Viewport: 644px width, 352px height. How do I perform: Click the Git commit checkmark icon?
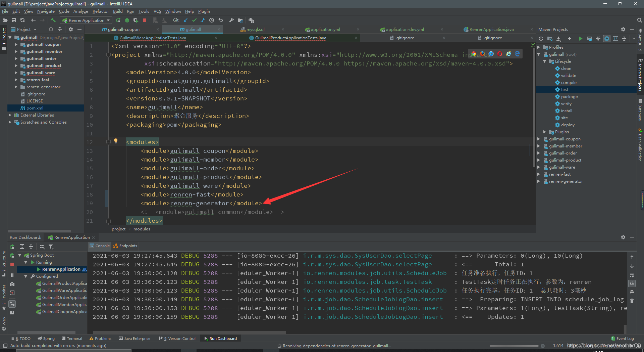coord(194,20)
